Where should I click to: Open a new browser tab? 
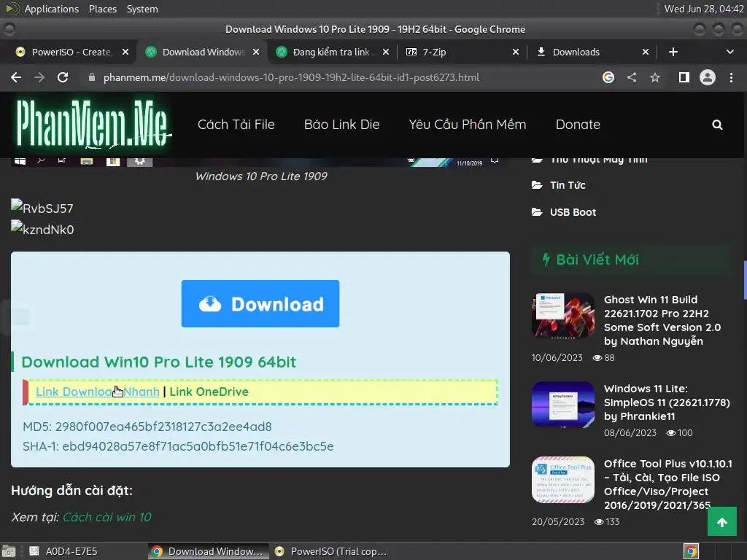click(673, 52)
